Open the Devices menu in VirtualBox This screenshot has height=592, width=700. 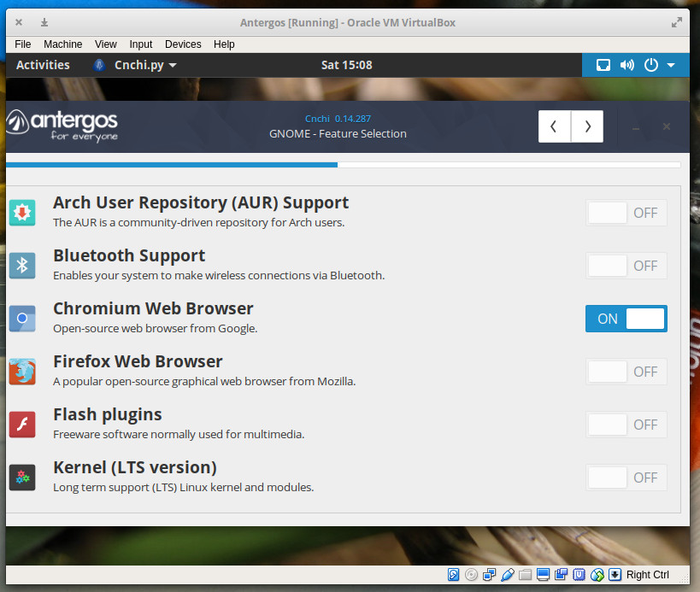pyautogui.click(x=183, y=44)
